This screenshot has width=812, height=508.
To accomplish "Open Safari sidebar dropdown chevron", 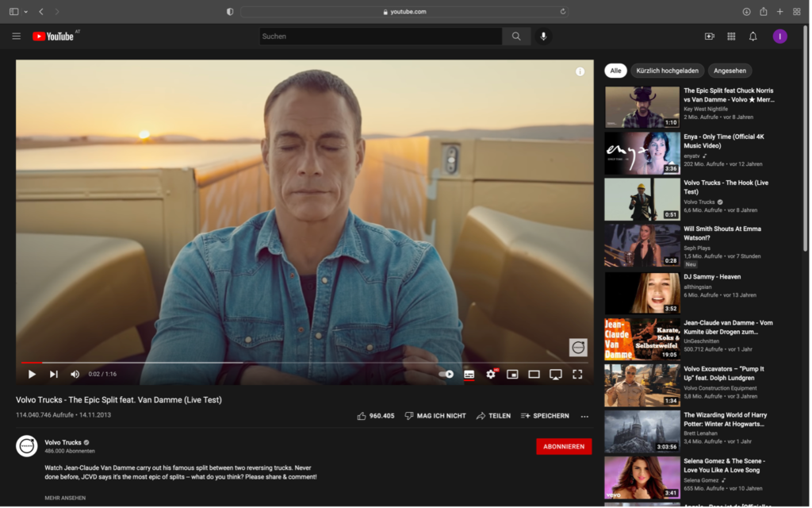I will (x=25, y=11).
